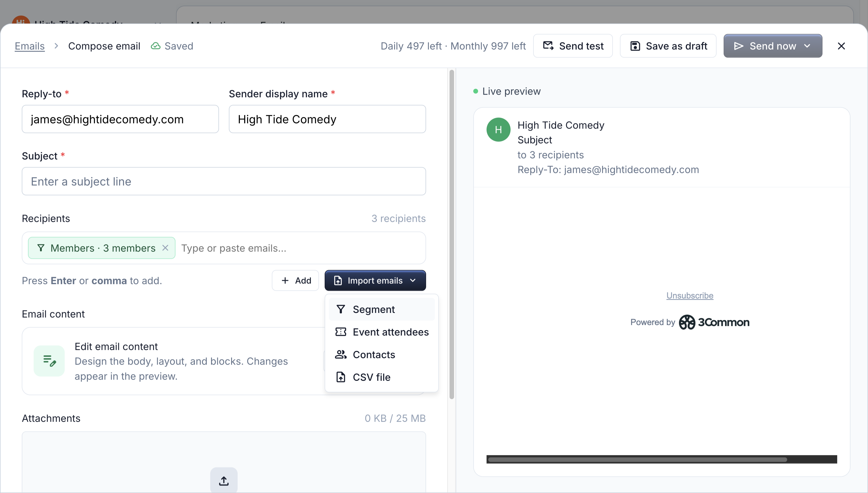Click the attachment upload icon
The height and width of the screenshot is (493, 868).
coord(224,481)
